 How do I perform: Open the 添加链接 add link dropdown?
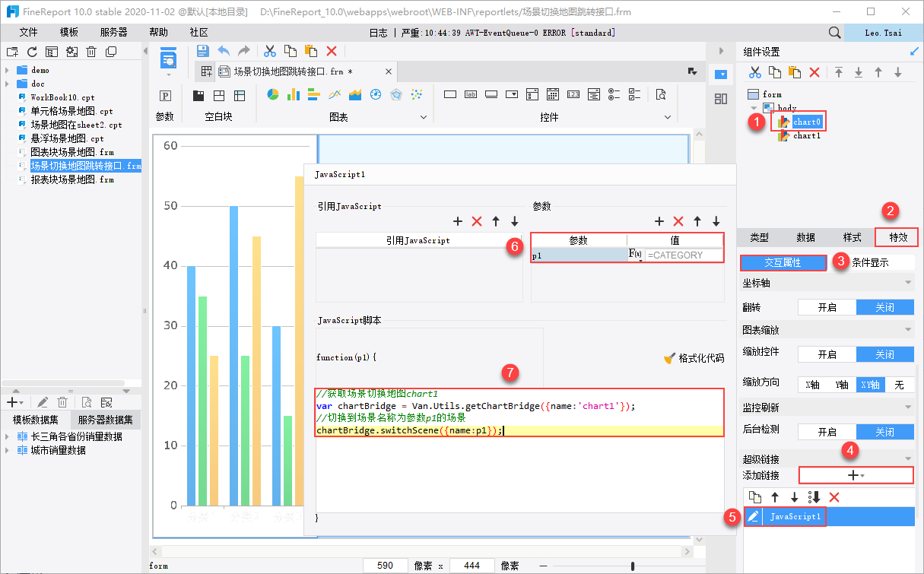click(x=856, y=475)
